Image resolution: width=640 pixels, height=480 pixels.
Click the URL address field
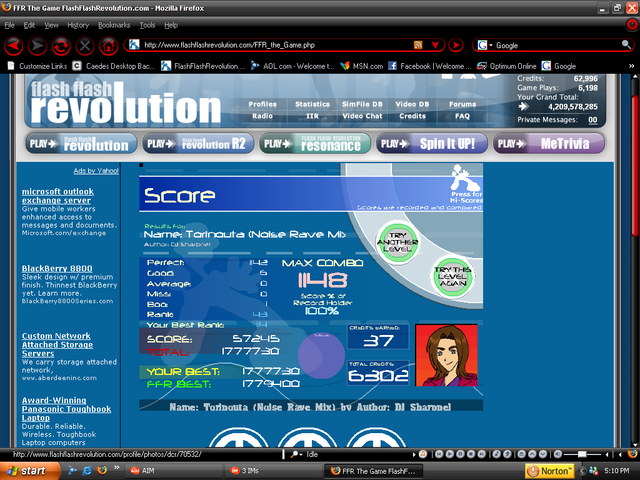(x=270, y=45)
